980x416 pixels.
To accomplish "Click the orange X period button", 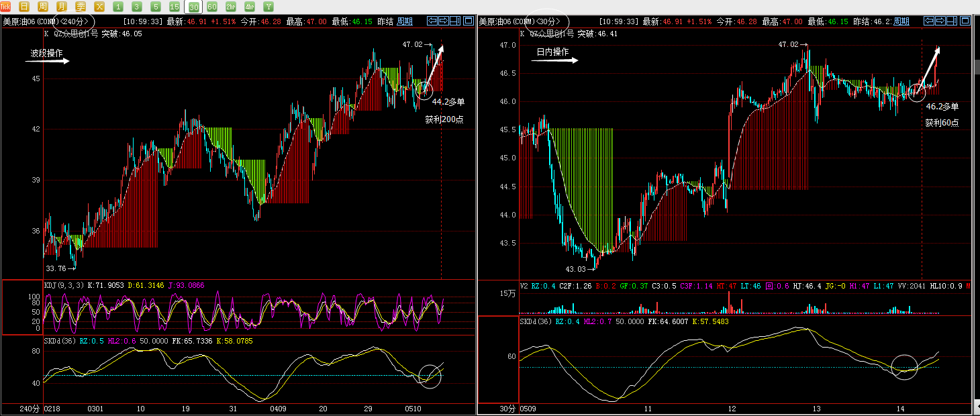I will click(x=99, y=7).
